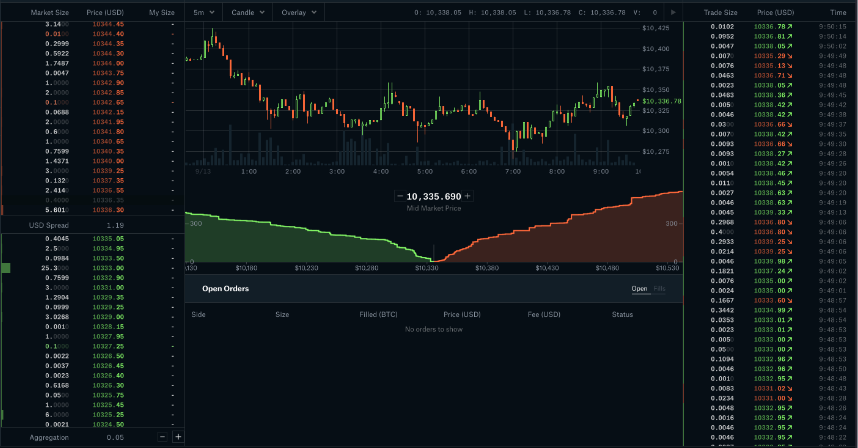Zoom out depth chart with minus icon
Screen dimensions: 858x448
pyautogui.click(x=400, y=197)
